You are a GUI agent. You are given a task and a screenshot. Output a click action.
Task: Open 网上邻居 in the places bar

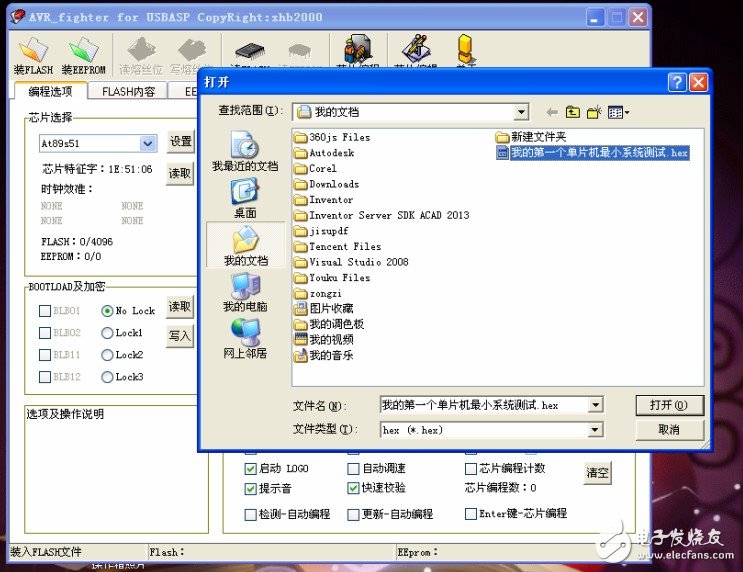[245, 335]
